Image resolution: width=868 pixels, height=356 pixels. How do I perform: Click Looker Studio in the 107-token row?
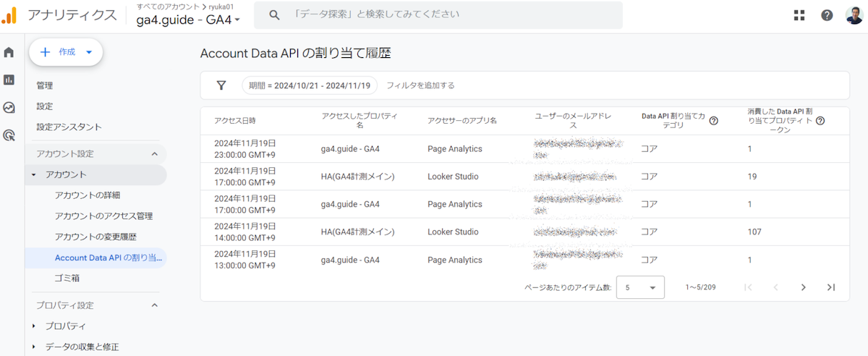tap(453, 232)
